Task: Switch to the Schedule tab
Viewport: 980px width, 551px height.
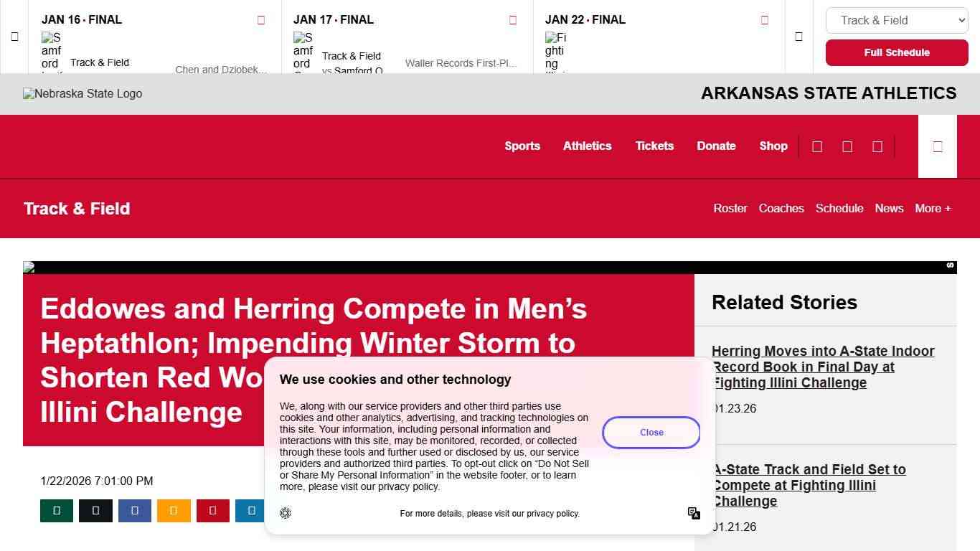Action: 839,208
